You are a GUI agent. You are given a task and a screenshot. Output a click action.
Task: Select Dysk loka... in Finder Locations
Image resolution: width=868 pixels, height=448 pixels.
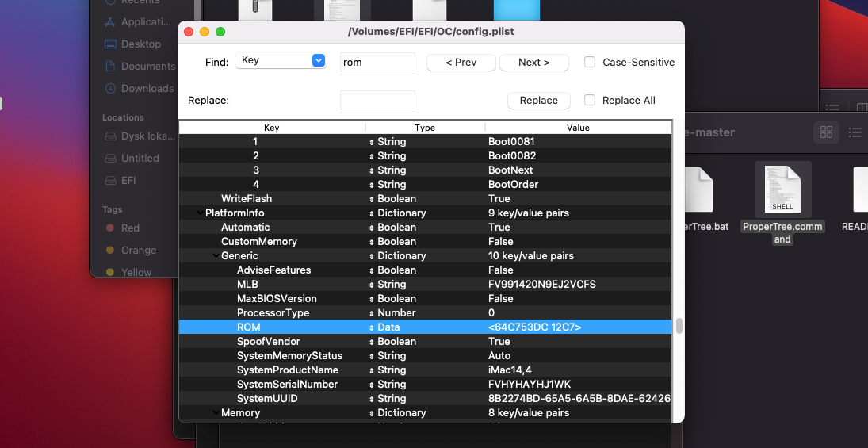tap(140, 136)
